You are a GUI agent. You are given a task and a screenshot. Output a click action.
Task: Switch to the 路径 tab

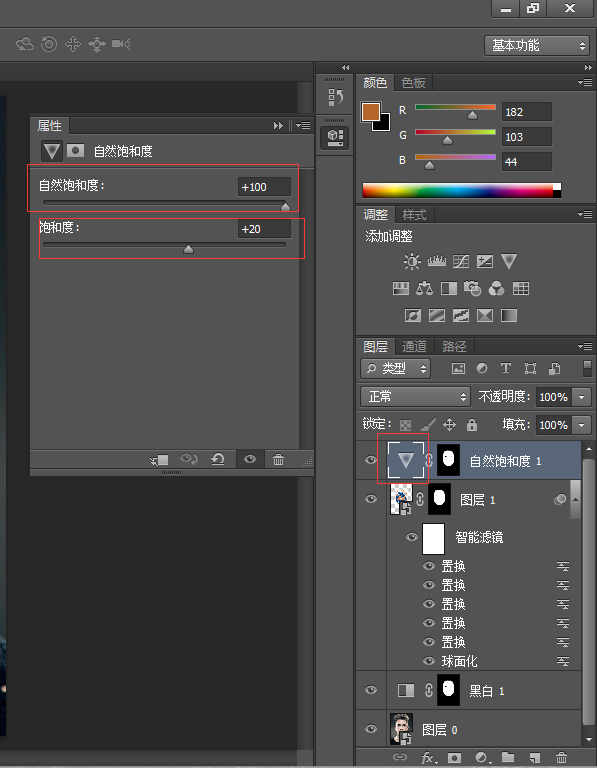pyautogui.click(x=454, y=346)
